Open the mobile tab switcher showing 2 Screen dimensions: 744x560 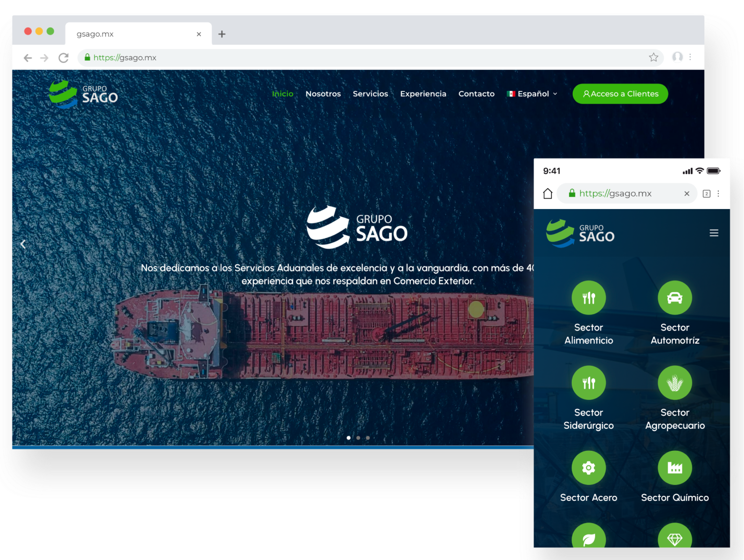706,194
